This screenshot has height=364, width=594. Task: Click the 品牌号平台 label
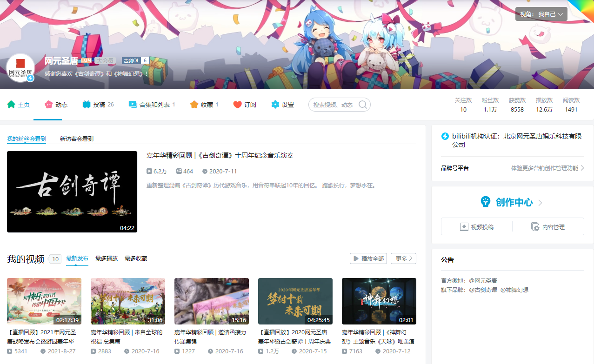[x=455, y=168]
